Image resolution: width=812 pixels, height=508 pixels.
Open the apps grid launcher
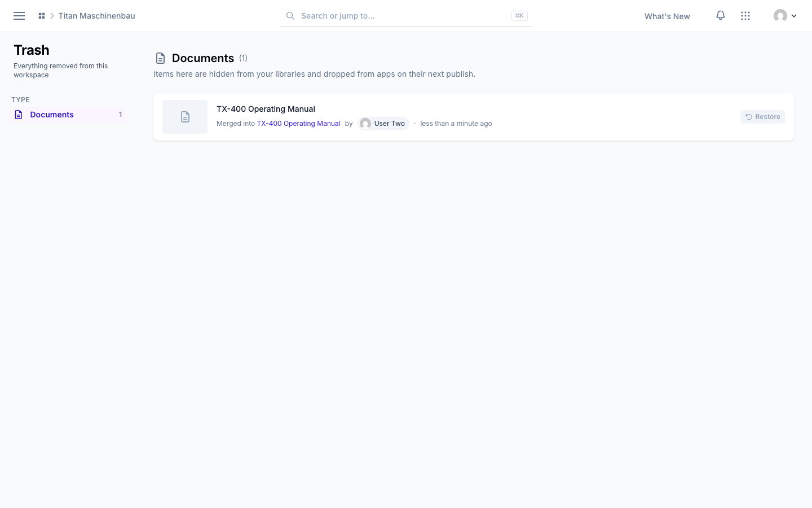coord(745,16)
